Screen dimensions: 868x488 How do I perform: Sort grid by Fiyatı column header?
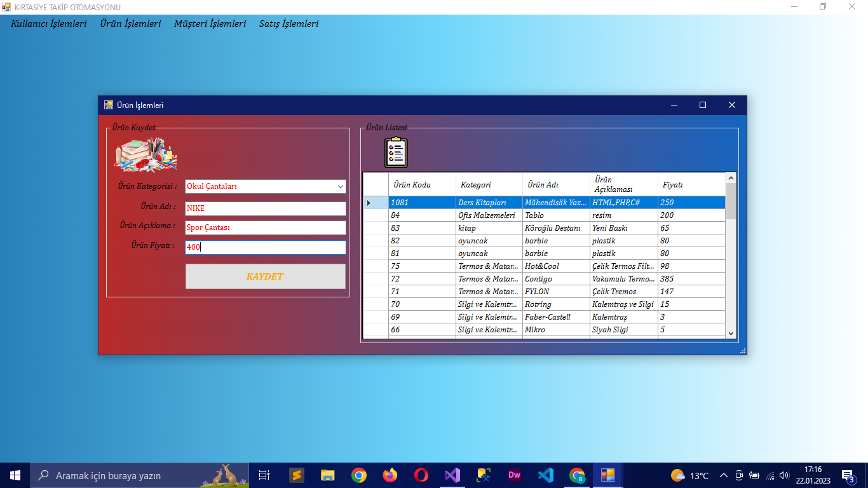coord(691,184)
